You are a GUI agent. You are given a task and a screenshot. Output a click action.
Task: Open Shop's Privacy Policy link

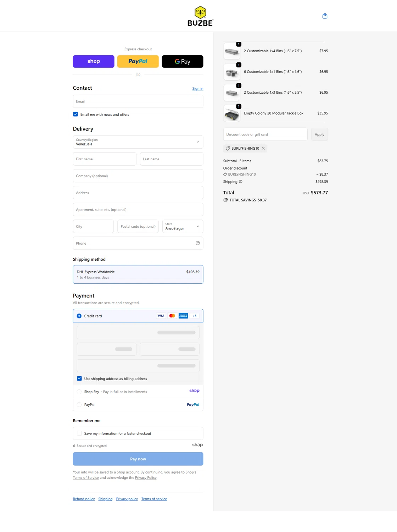146,478
